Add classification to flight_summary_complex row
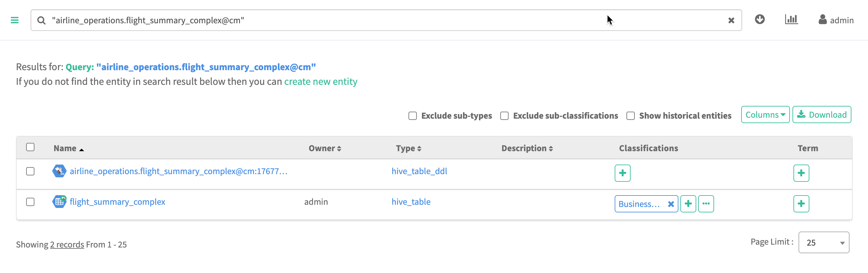 click(688, 204)
